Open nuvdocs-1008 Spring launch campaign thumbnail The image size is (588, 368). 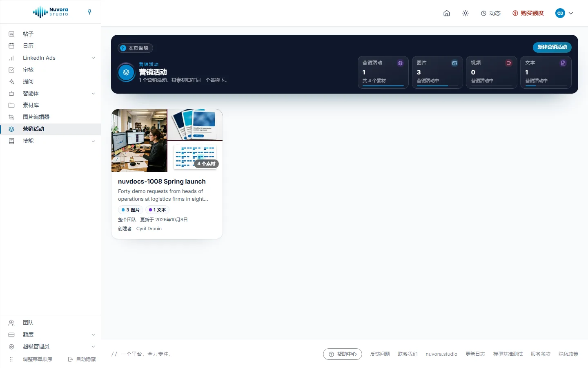pos(167,140)
